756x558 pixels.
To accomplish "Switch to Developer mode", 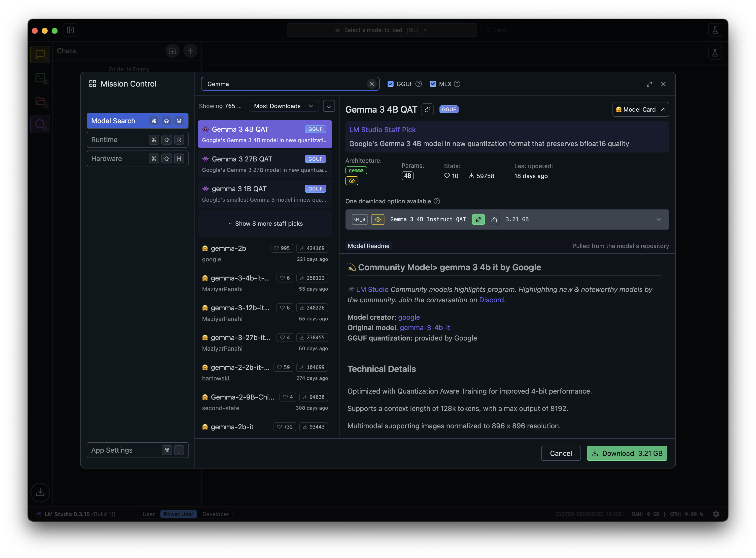I will coord(216,514).
